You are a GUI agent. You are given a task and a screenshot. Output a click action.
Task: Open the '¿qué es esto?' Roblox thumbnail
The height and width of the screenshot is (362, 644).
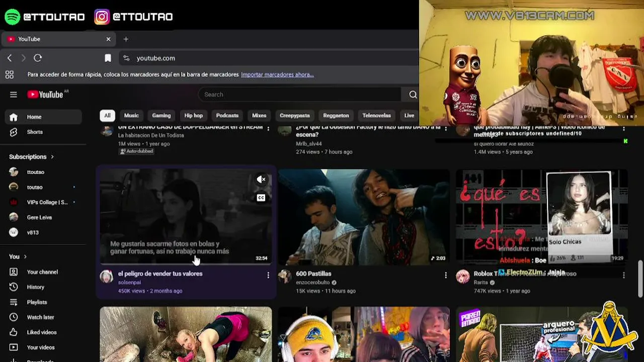tap(542, 217)
